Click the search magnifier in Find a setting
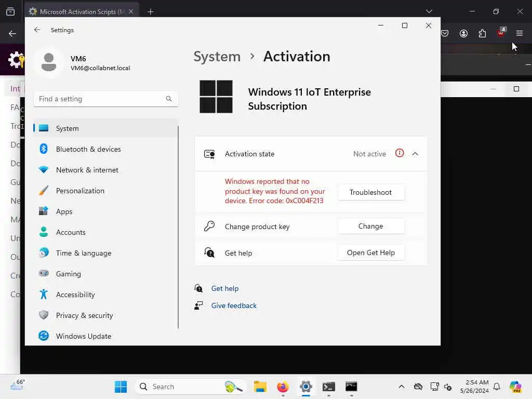This screenshot has height=399, width=532. click(169, 99)
